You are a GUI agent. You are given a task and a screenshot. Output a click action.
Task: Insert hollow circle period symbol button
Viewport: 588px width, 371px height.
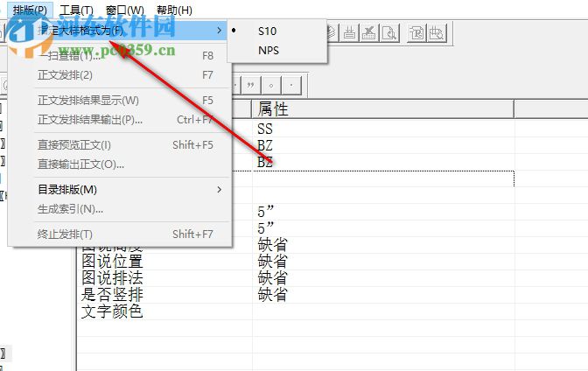271,86
